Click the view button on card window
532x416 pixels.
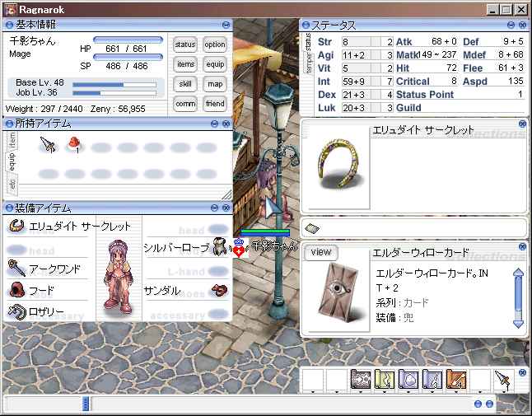point(320,252)
